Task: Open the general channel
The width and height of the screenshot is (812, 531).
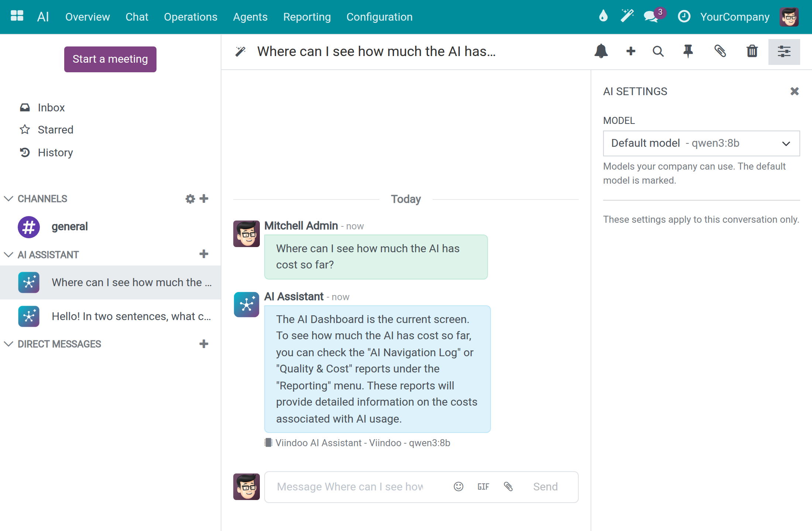Action: click(110, 226)
